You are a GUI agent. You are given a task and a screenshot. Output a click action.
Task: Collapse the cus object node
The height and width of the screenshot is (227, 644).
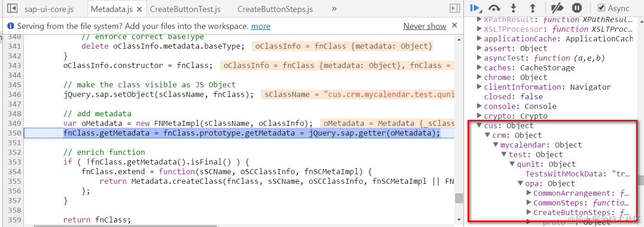tap(479, 125)
